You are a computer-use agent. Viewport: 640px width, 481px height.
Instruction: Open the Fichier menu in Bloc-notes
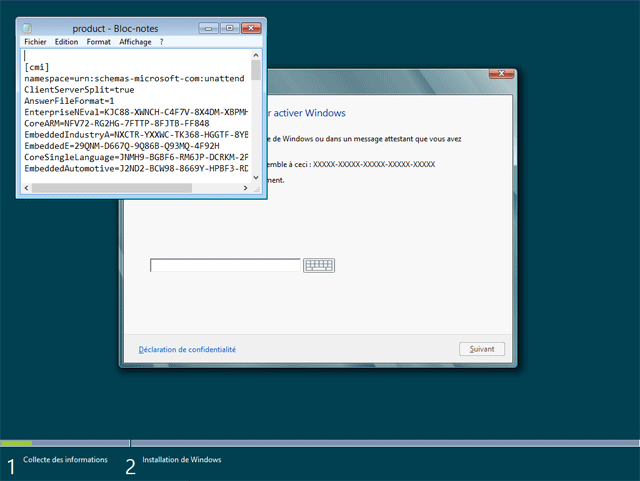click(x=35, y=42)
